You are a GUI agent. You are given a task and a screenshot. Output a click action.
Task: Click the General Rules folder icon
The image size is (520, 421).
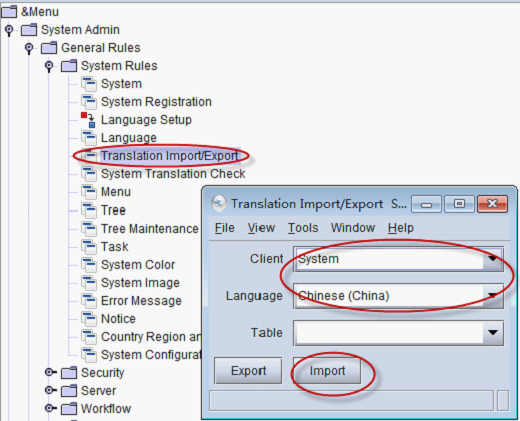pos(49,48)
